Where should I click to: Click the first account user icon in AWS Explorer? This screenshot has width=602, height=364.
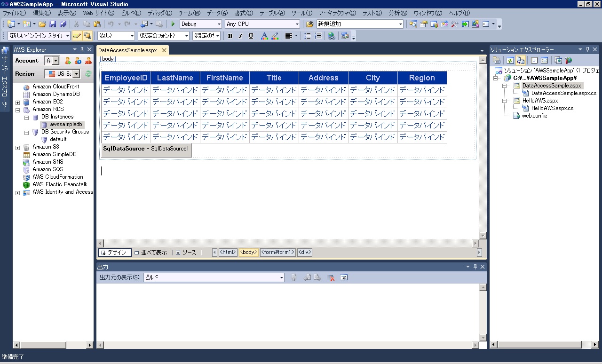point(68,61)
